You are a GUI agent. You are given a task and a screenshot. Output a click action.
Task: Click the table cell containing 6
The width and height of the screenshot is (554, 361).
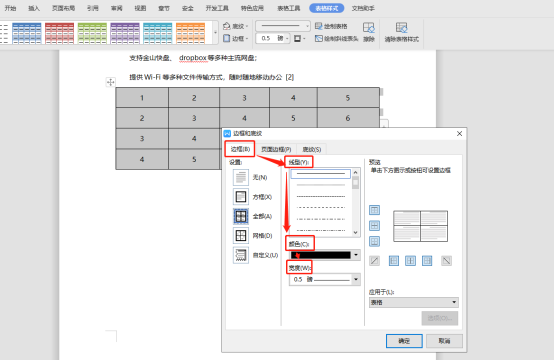pyautogui.click(x=348, y=118)
